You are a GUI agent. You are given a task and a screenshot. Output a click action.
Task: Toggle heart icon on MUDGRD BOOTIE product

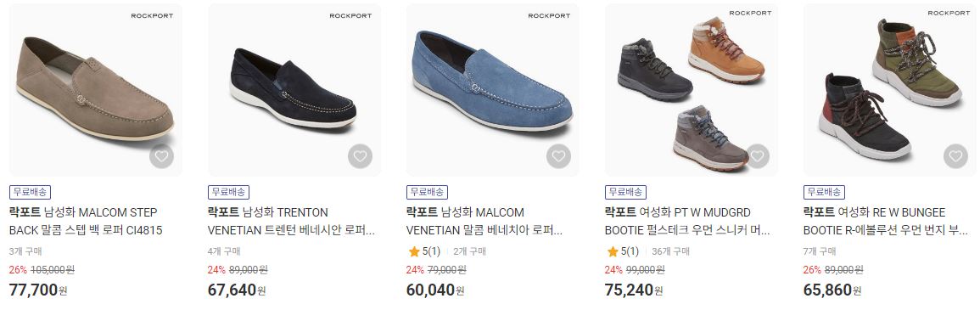[758, 155]
